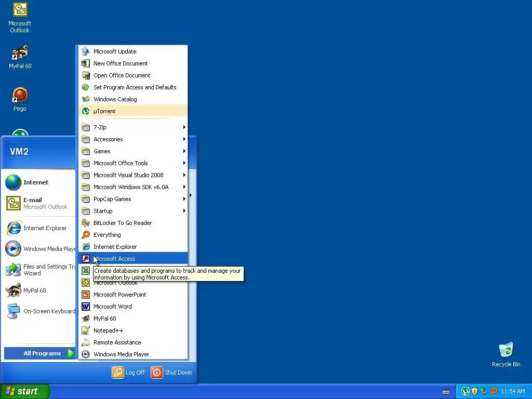Click the Notepad++ icon
532x399 pixels.
[86, 330]
